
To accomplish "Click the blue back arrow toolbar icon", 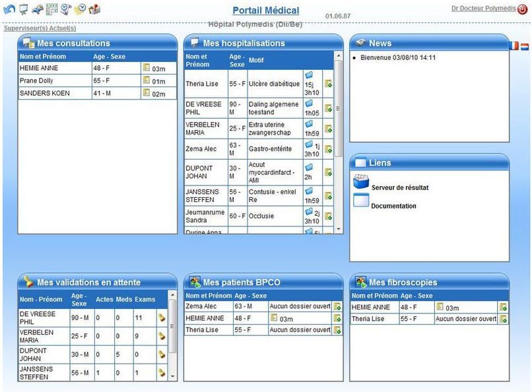I will tap(9, 9).
